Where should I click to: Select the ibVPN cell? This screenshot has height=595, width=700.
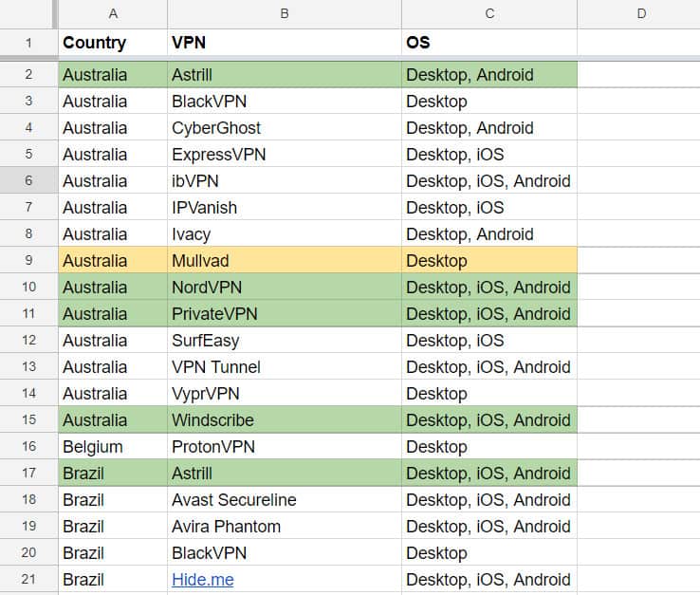coord(285,180)
